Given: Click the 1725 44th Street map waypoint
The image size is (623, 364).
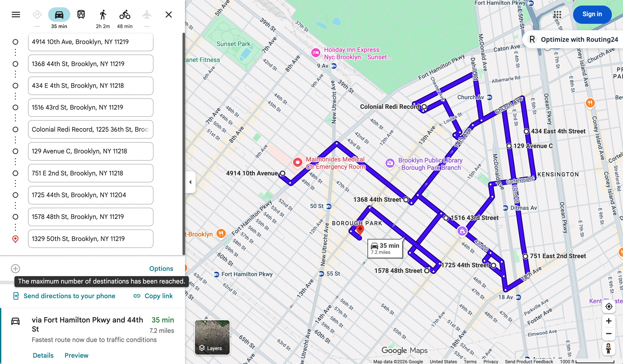Looking at the screenshot, I should pos(493,265).
